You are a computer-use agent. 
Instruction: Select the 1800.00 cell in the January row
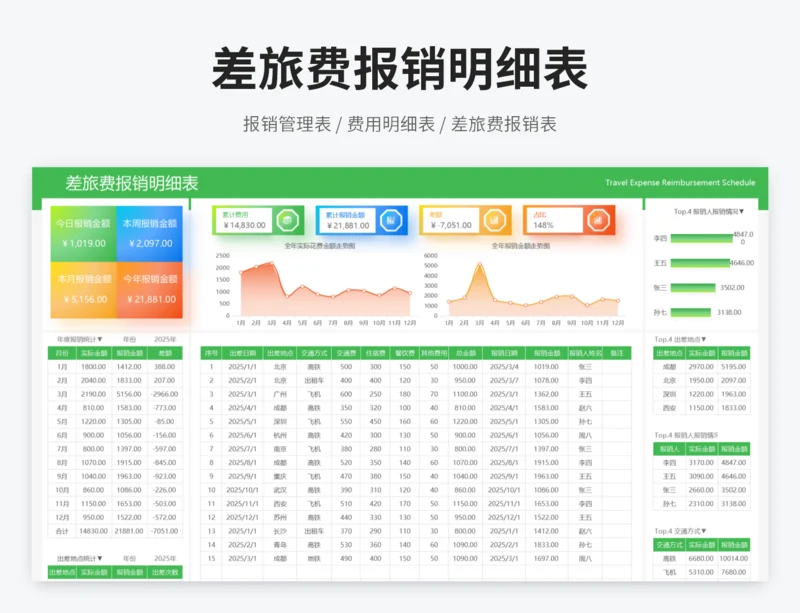93,367
